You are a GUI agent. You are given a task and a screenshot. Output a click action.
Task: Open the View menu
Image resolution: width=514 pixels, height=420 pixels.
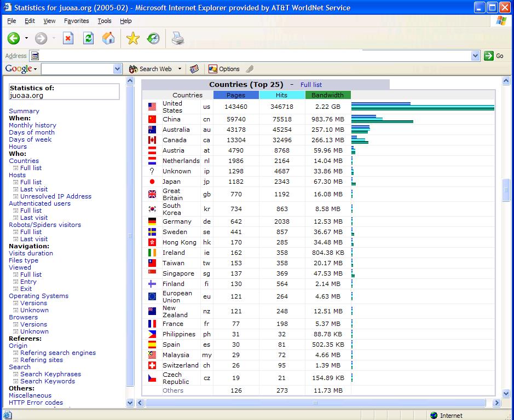click(x=49, y=21)
